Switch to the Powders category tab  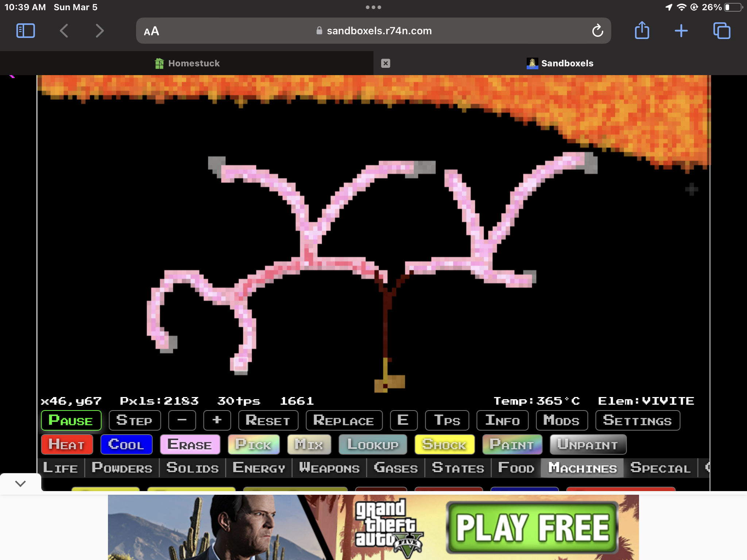coord(122,468)
